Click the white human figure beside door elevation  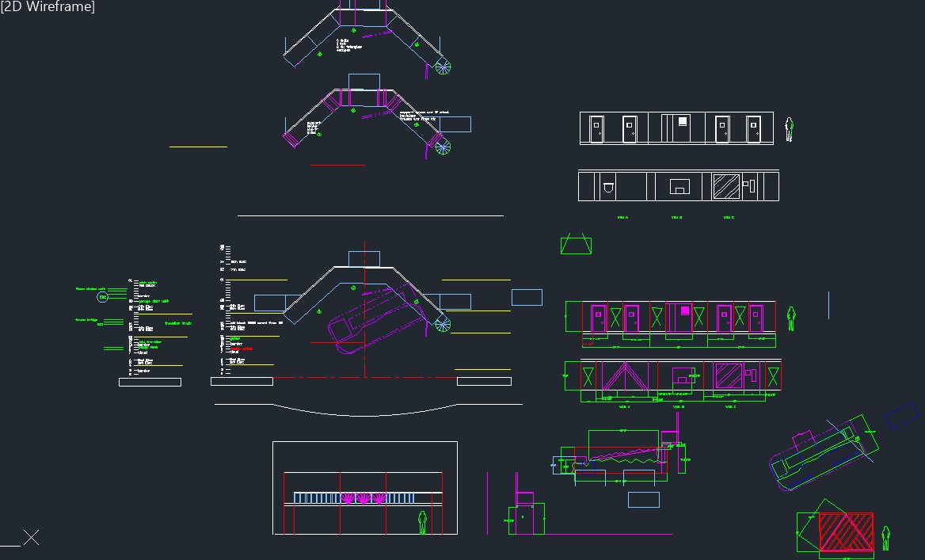(x=789, y=129)
